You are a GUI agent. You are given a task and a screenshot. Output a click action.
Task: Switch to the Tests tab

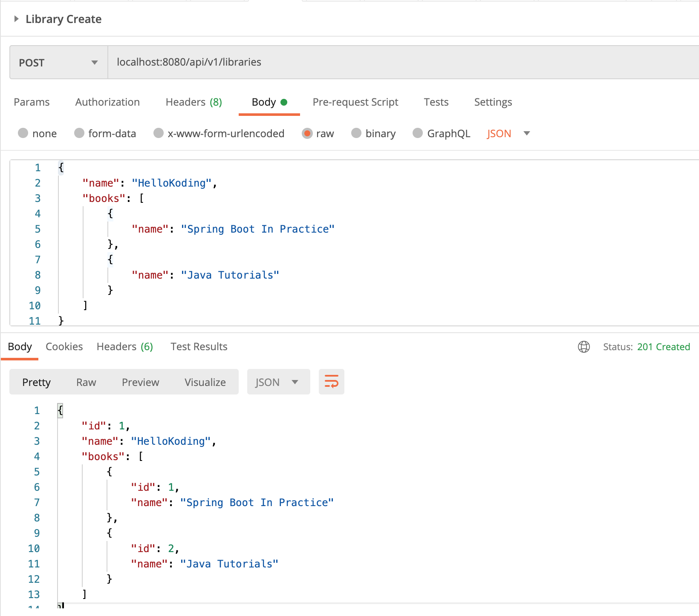click(x=436, y=102)
